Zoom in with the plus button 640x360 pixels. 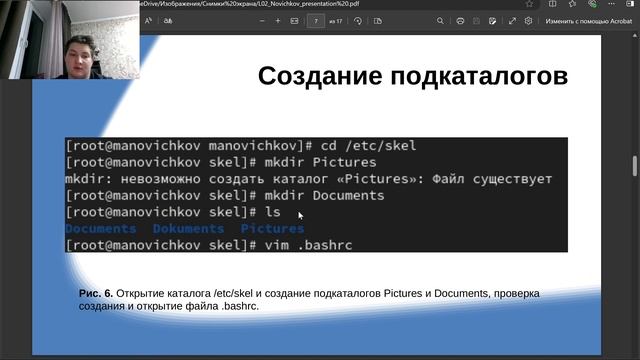click(278, 21)
